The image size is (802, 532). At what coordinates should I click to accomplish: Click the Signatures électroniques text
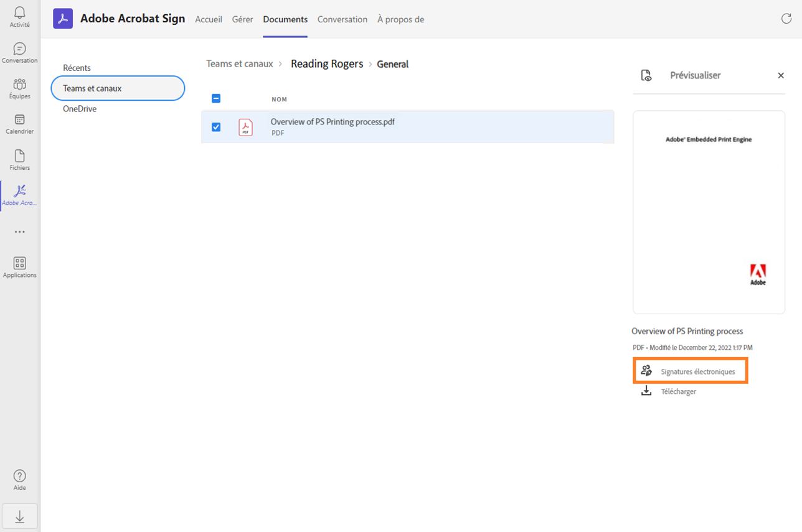pos(698,371)
